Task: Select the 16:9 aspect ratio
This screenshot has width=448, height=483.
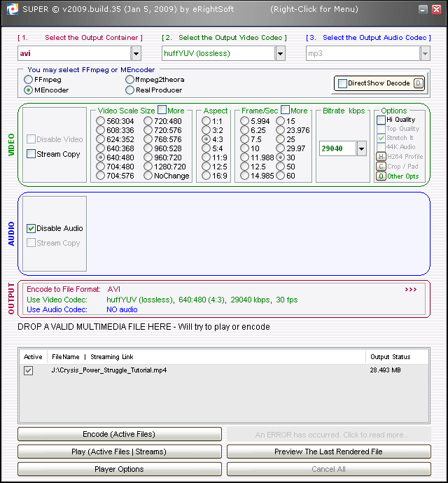Action: coord(206,176)
